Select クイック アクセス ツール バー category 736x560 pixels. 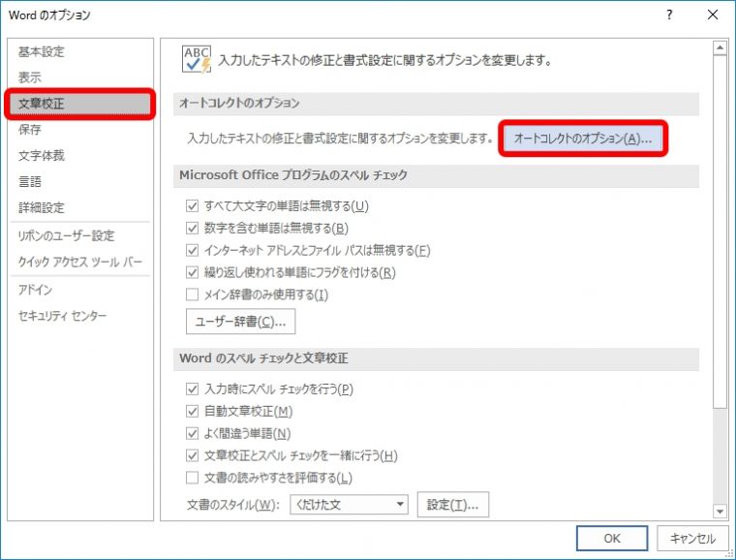[79, 262]
